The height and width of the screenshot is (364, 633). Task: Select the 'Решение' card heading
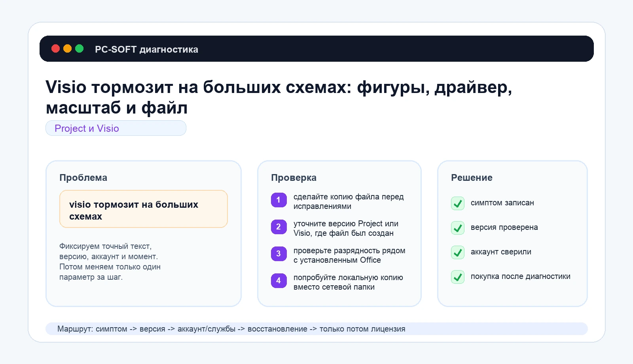472,178
